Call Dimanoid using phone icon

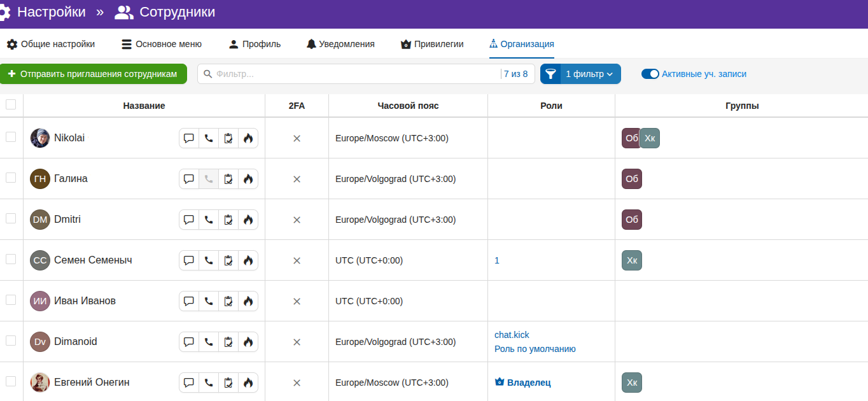(209, 342)
